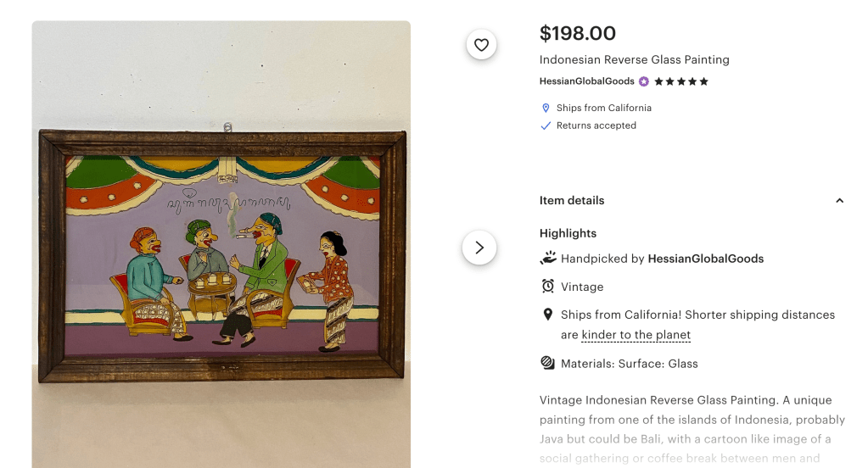The width and height of the screenshot is (868, 468).
Task: Click the handpicked hand icon
Action: tap(548, 258)
